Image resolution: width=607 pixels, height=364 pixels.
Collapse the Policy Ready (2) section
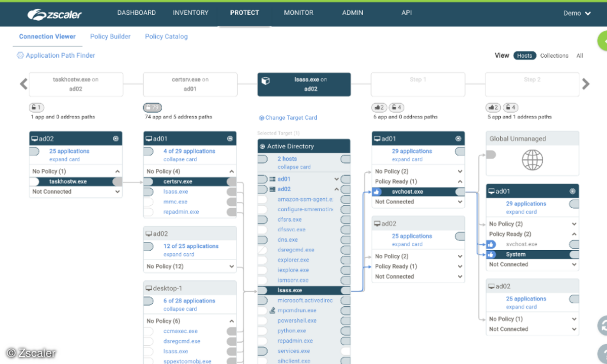tap(574, 234)
